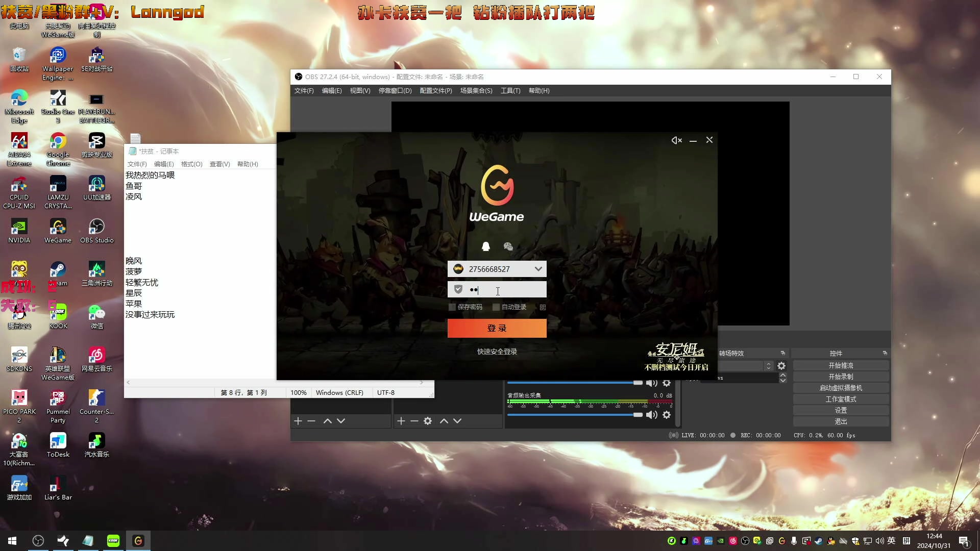The height and width of the screenshot is (551, 980).
Task: Mute the upper mixer audio track
Action: (x=652, y=383)
